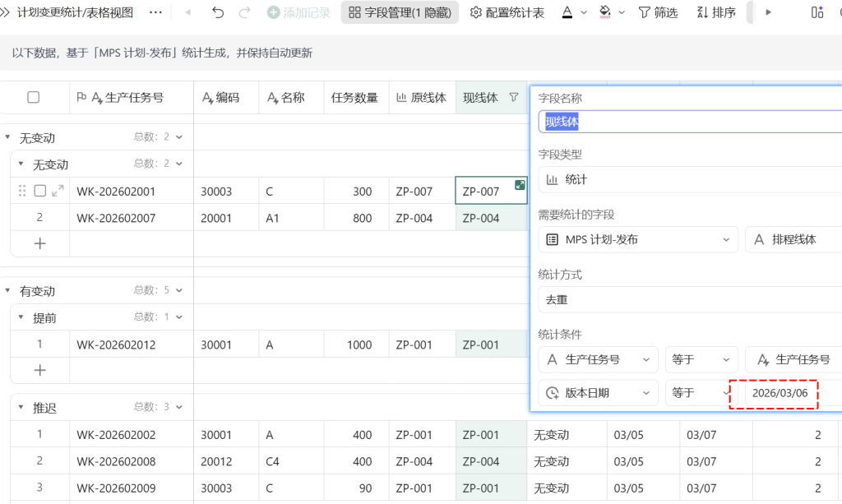Expand sidebar with double-chevron icon
Viewport: 842px width, 504px height.
point(5,12)
